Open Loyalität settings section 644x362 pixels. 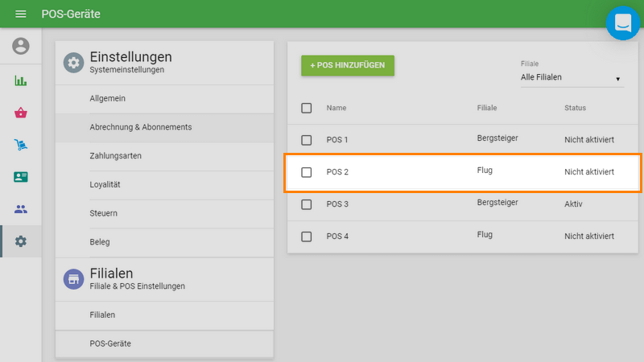[x=164, y=185]
